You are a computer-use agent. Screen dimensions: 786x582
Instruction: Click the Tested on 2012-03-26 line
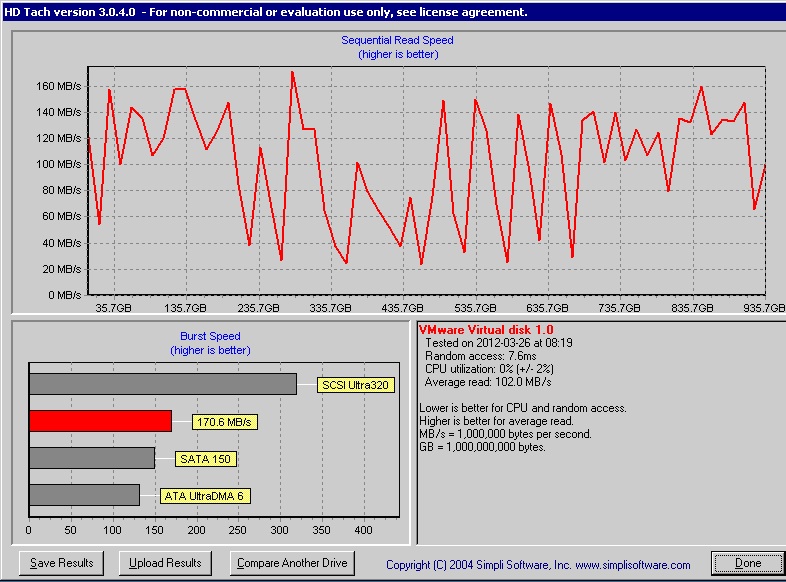coord(498,343)
